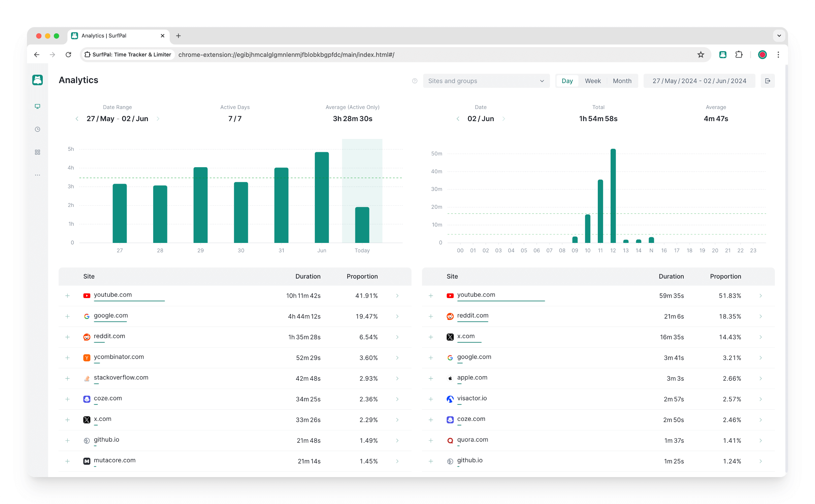
Task: Go to previous day before 02/Jun
Action: tap(458, 119)
